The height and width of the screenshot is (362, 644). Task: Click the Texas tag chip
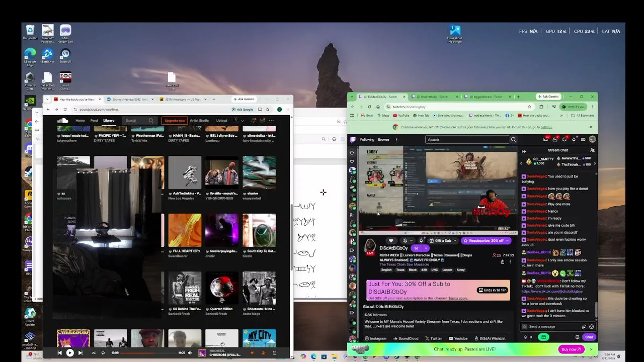[400, 270]
